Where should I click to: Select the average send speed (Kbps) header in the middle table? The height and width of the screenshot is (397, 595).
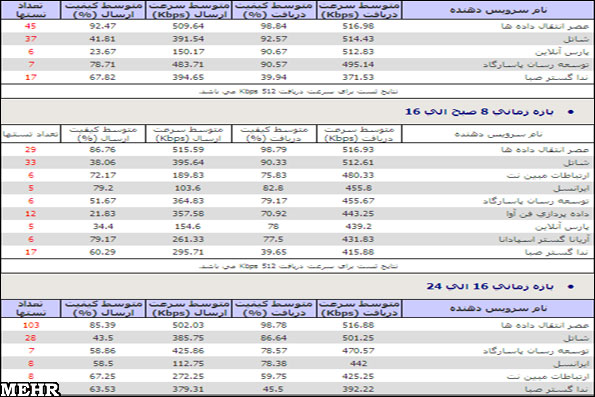coord(189,134)
